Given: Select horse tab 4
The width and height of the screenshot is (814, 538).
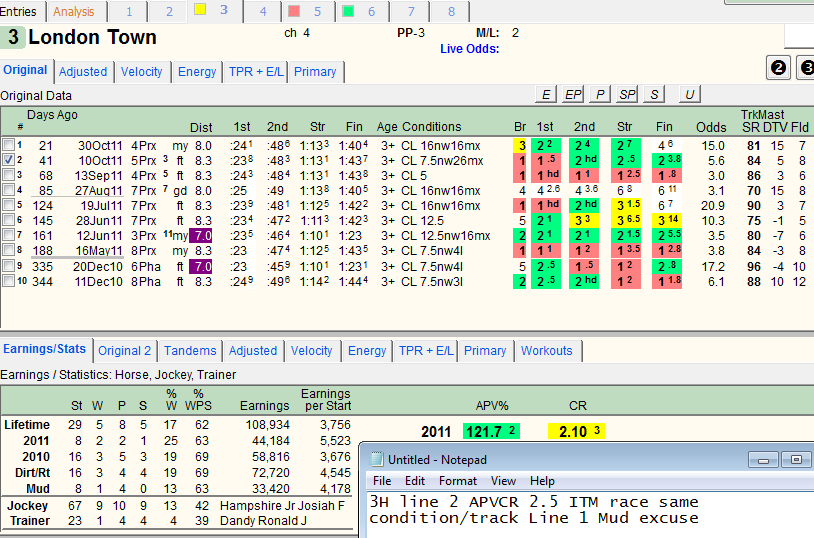Looking at the screenshot, I should point(263,11).
